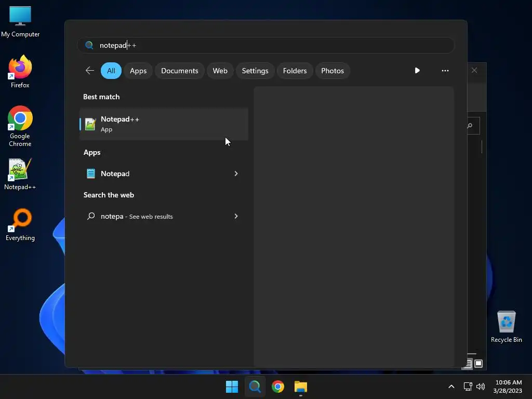Open Everything search desktop shortcut
The height and width of the screenshot is (399, 532).
pos(20,224)
